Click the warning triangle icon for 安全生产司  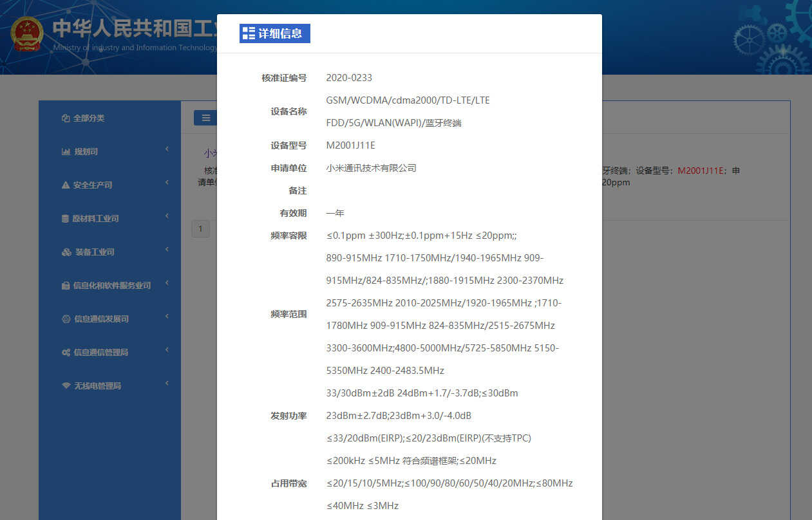tap(66, 185)
